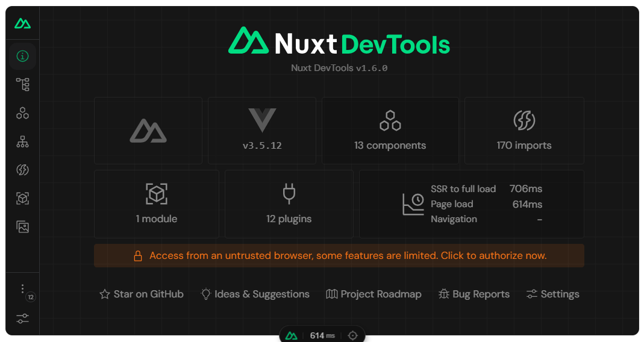The width and height of the screenshot is (644, 342).
Task: Open the Imports tab in sidebar
Action: tap(22, 170)
